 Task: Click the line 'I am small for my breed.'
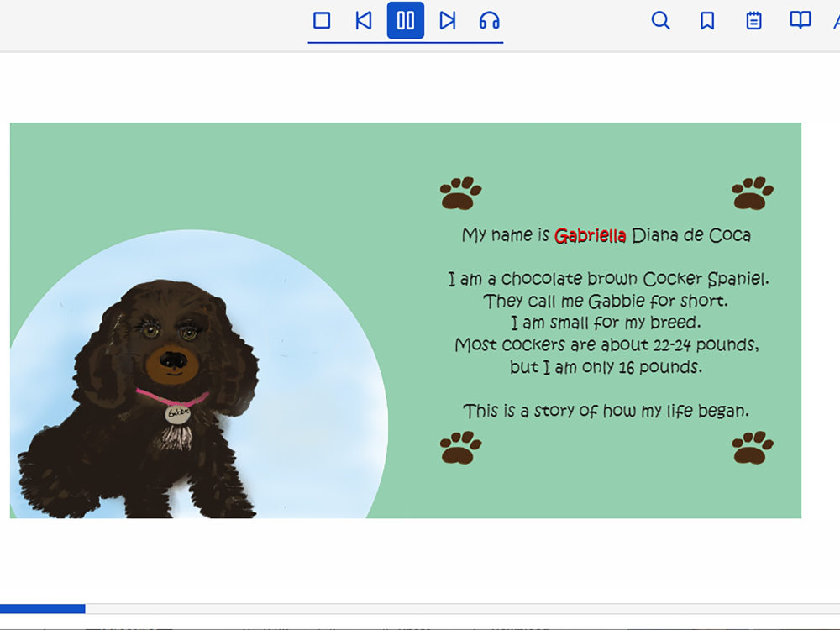coord(606,323)
